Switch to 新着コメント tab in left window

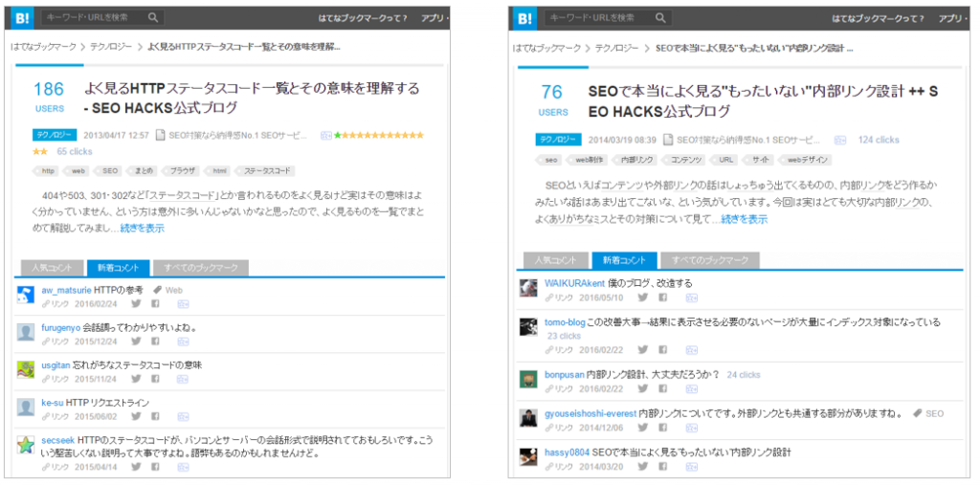[119, 268]
